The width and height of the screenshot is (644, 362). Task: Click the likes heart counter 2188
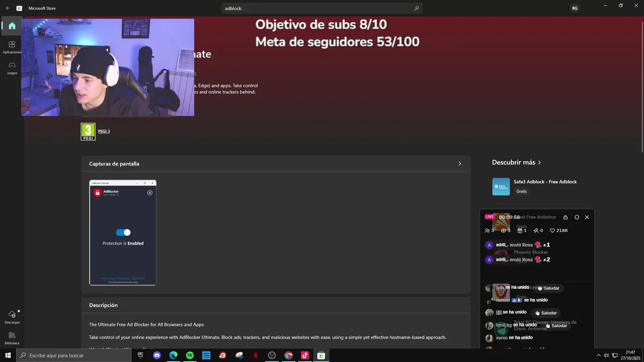click(x=558, y=230)
